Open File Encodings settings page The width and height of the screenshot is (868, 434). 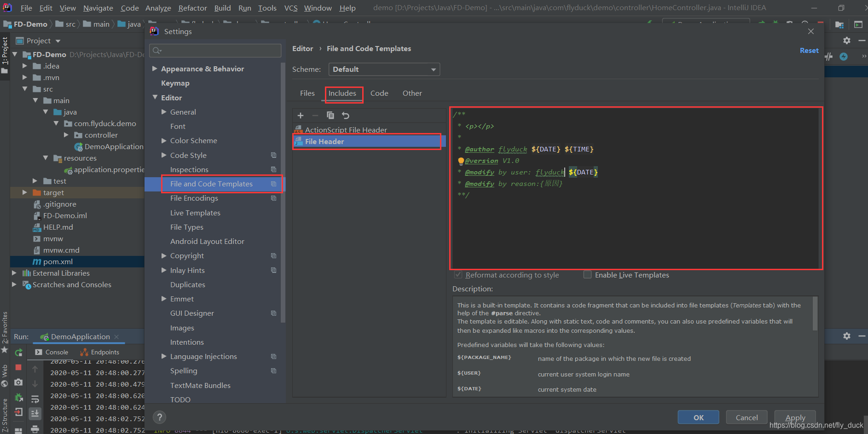click(194, 198)
